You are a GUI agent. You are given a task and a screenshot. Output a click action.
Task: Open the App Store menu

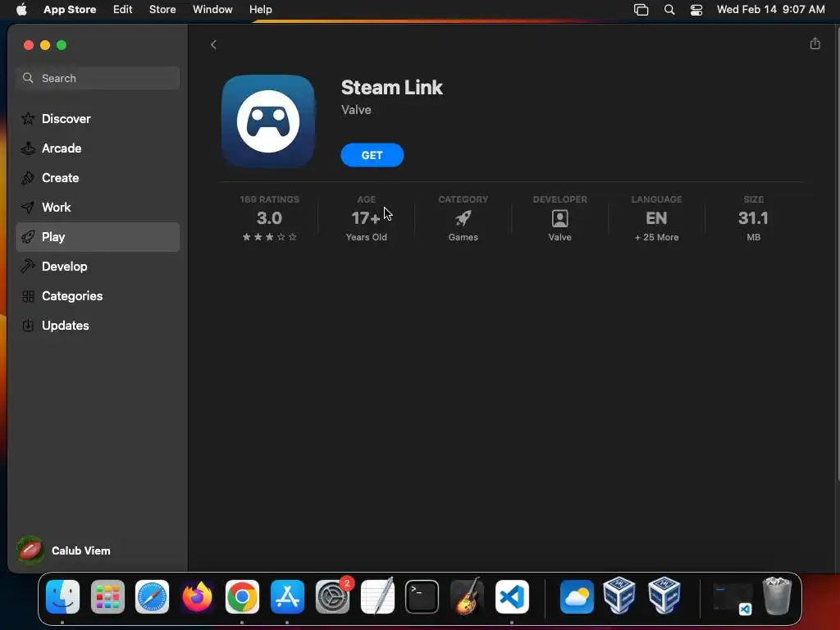coord(70,9)
